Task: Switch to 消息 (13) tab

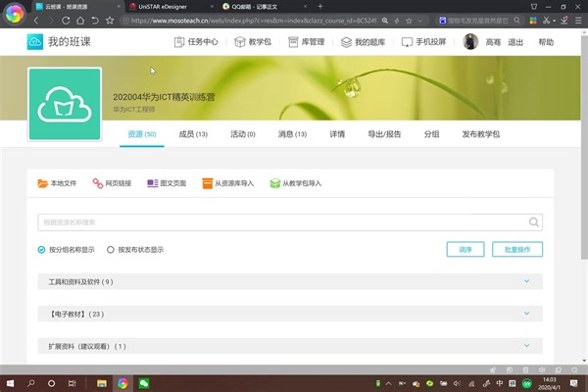Action: coord(292,134)
